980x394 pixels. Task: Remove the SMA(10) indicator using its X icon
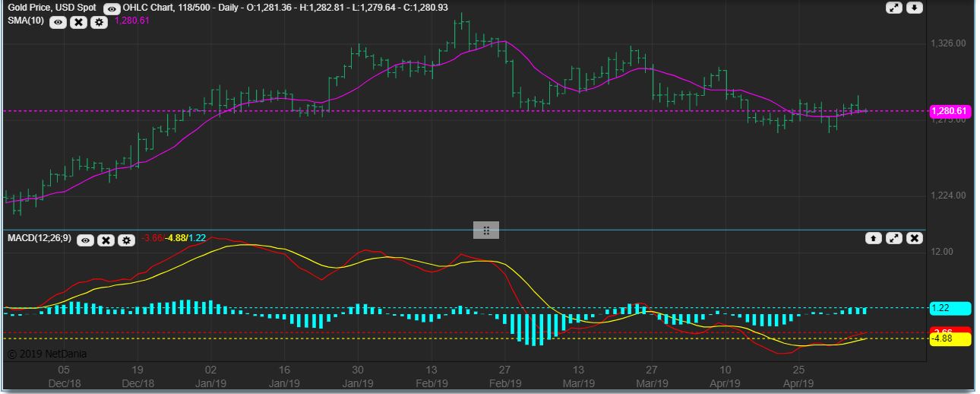coord(78,22)
